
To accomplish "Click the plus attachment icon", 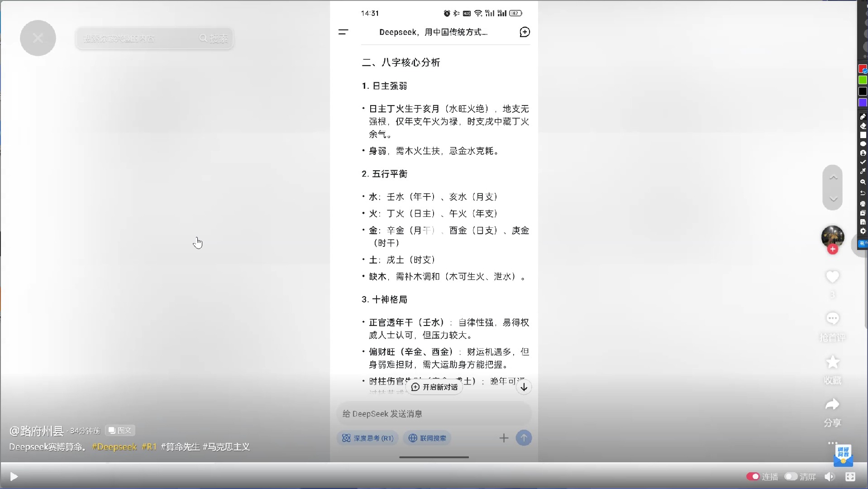I will pyautogui.click(x=504, y=438).
